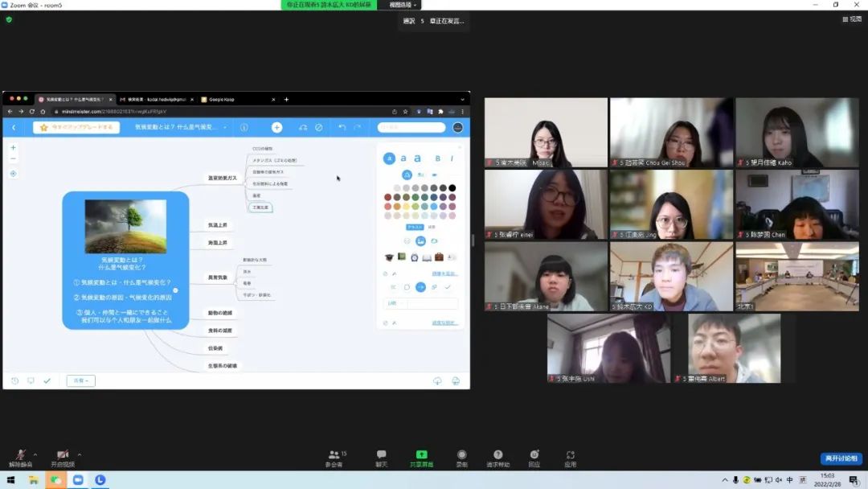Screen dimensions: 868x489
Task: Toggle bold text in MindMeister format panel
Action: click(437, 158)
